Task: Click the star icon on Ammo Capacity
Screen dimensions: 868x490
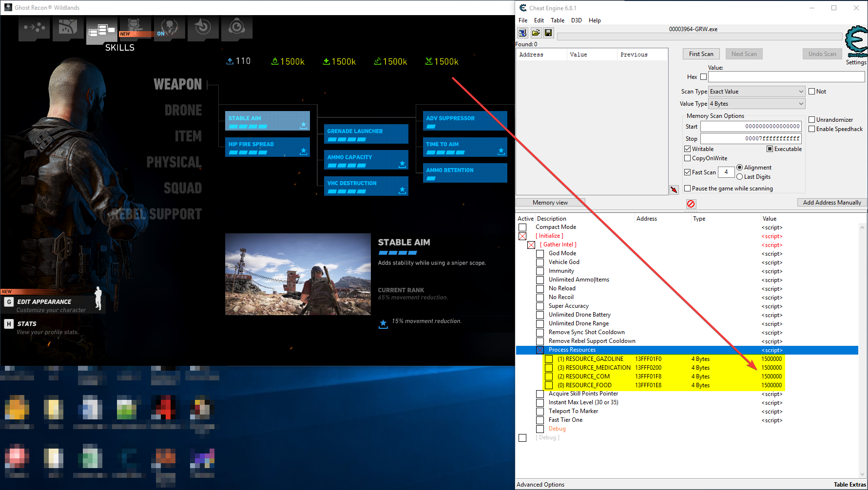Action: pyautogui.click(x=402, y=165)
